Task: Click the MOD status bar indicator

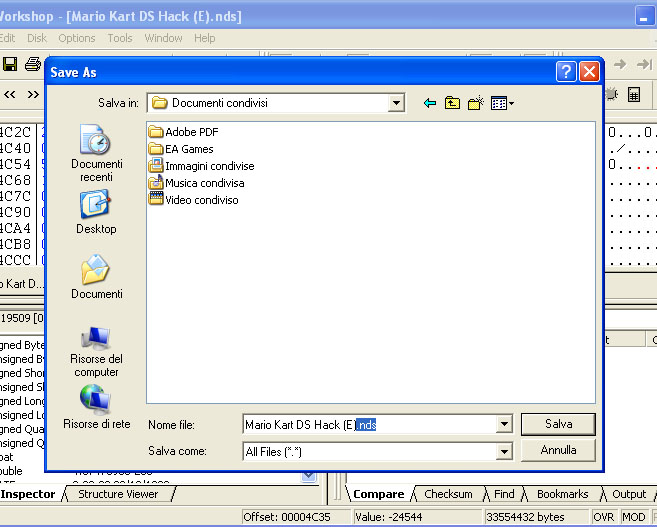Action: (634, 517)
